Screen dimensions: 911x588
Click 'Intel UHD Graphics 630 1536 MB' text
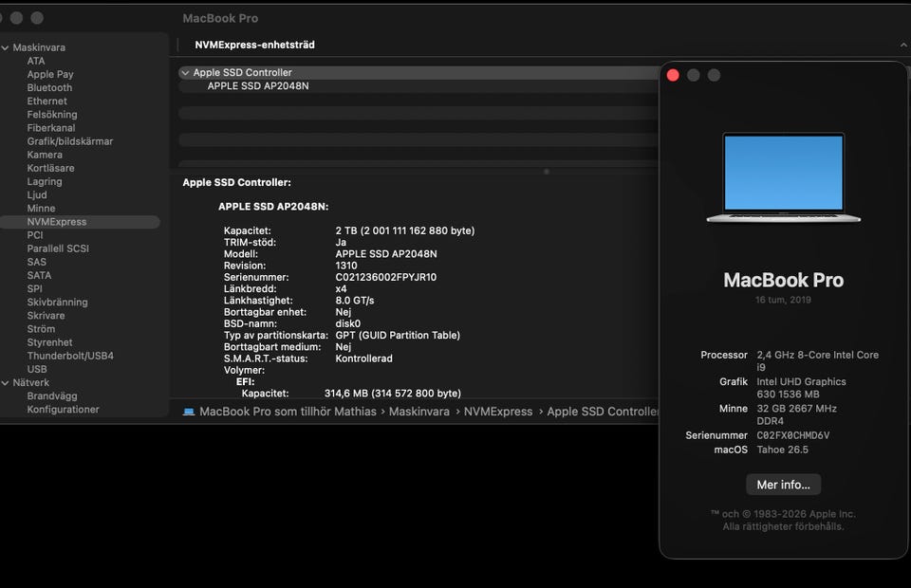click(x=801, y=388)
